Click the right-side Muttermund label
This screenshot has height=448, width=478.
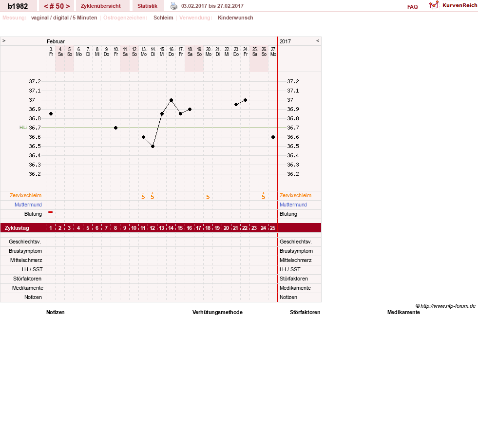293,205
